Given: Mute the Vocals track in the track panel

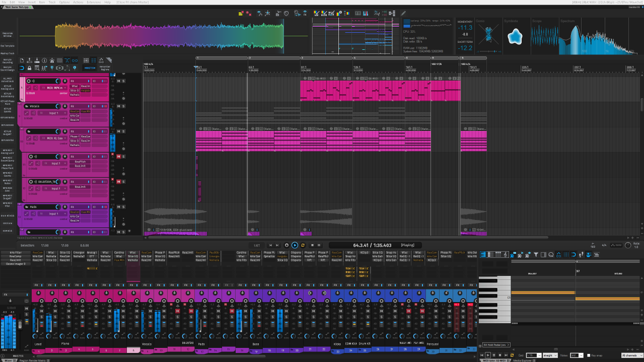Looking at the screenshot, I should [119, 106].
